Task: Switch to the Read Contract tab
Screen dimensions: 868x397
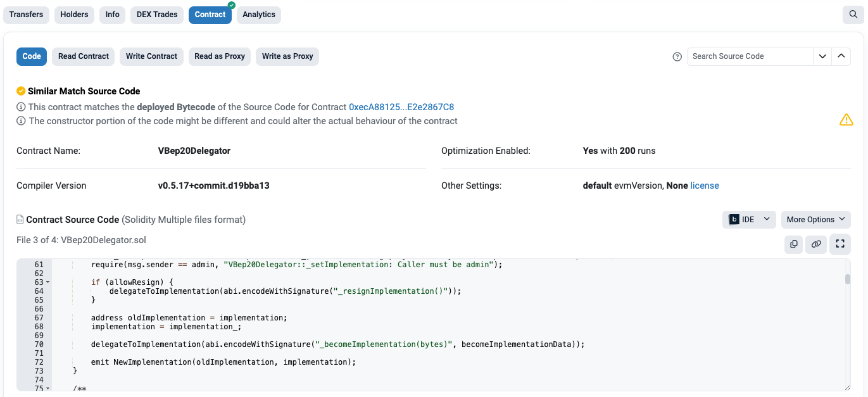Action: coord(84,56)
